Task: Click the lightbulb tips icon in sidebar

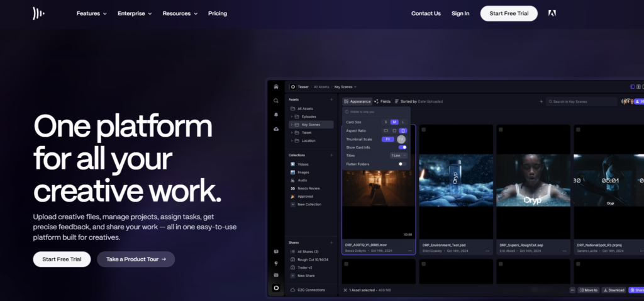Action: click(x=276, y=263)
